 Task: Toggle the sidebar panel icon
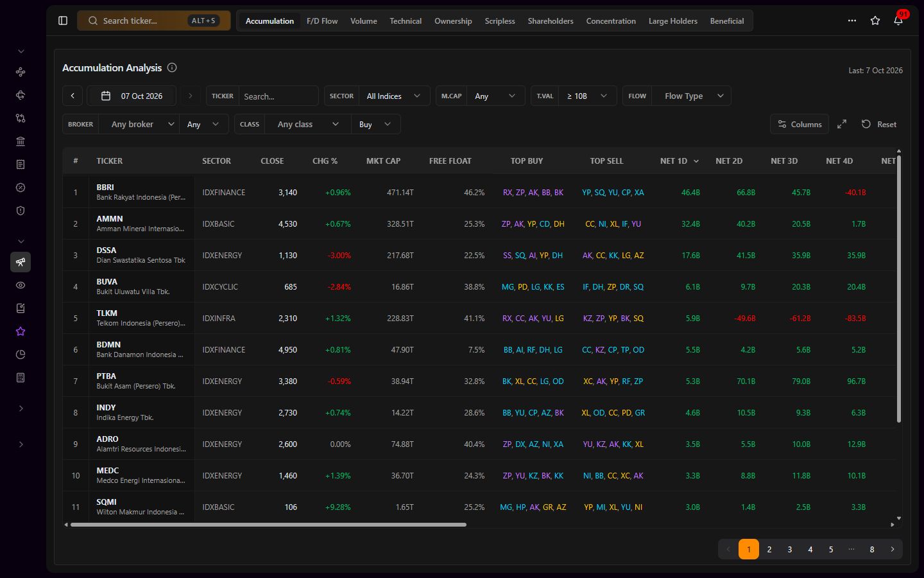63,21
